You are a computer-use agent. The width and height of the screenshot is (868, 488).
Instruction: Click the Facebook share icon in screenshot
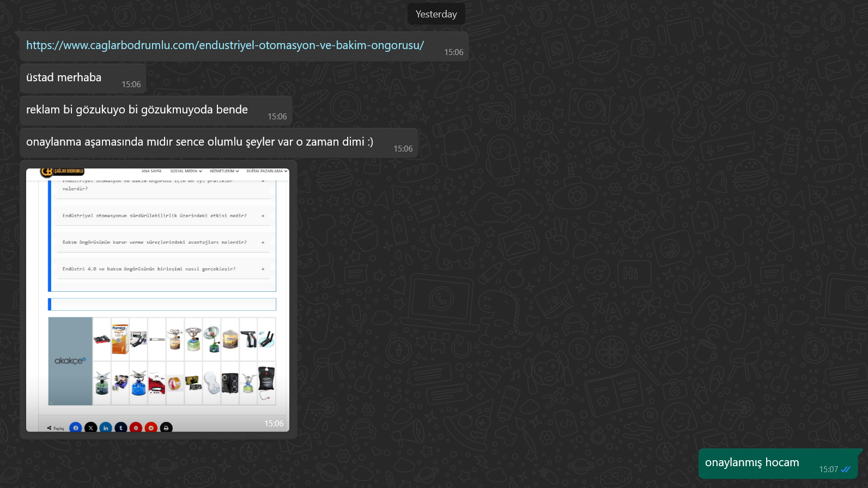pyautogui.click(x=76, y=428)
